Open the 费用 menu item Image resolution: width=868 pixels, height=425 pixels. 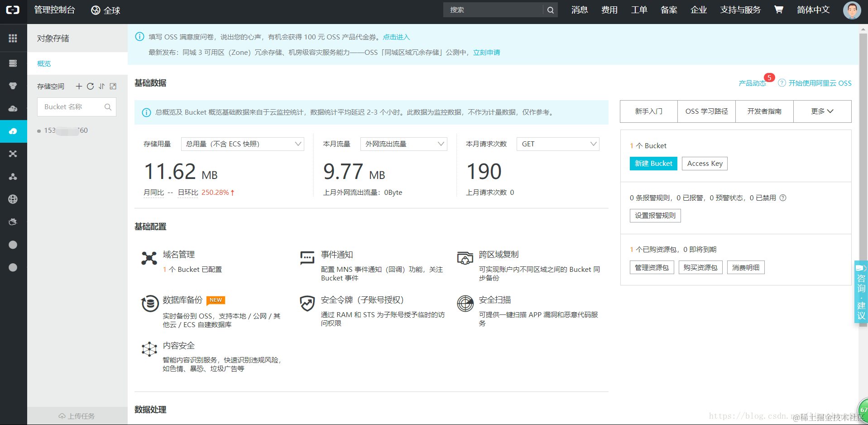pos(609,10)
